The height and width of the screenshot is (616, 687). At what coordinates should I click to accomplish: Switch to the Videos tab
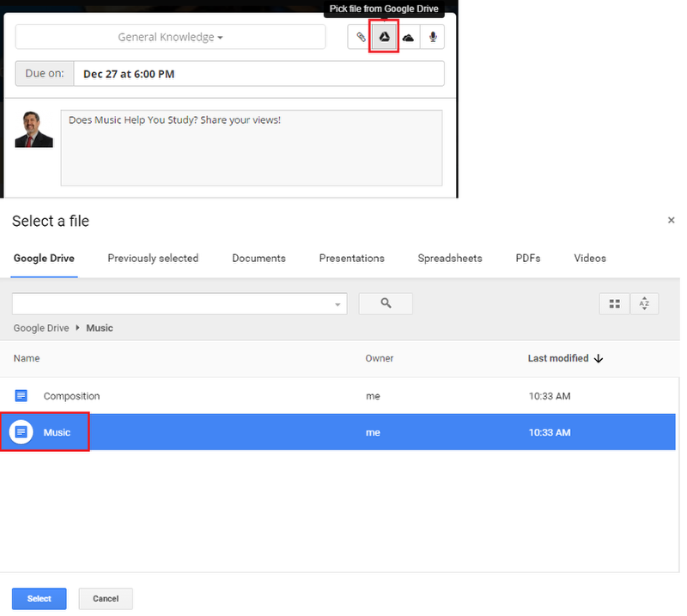[590, 259]
